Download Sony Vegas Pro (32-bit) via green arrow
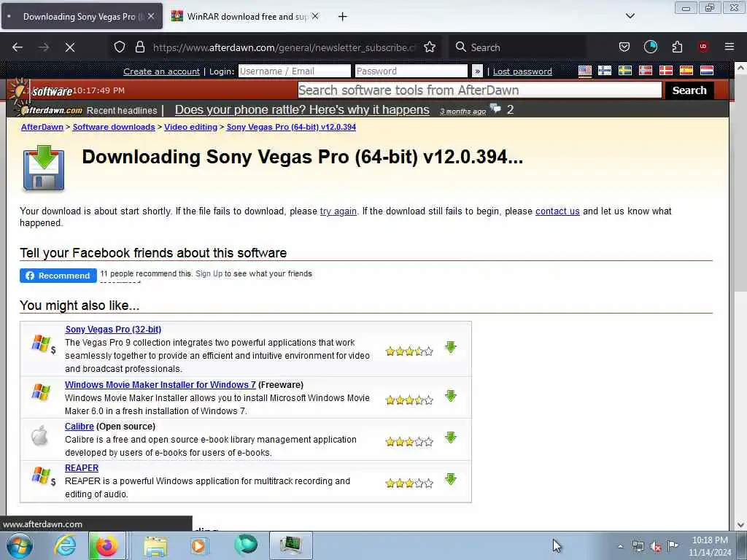Screen dimensions: 747x560 (451, 348)
